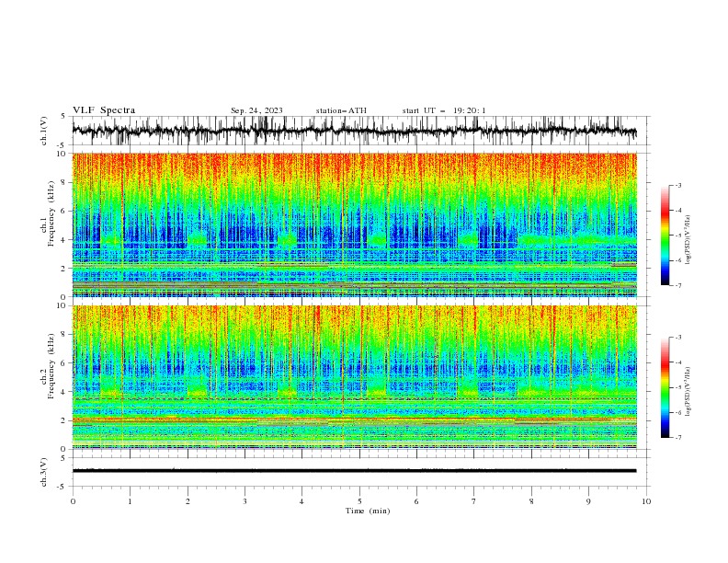The height and width of the screenshot is (563, 728).
Task: Select the "log(PSD)(V²/Hz)" label beside ch.2 colorbar
Action: 688,391
